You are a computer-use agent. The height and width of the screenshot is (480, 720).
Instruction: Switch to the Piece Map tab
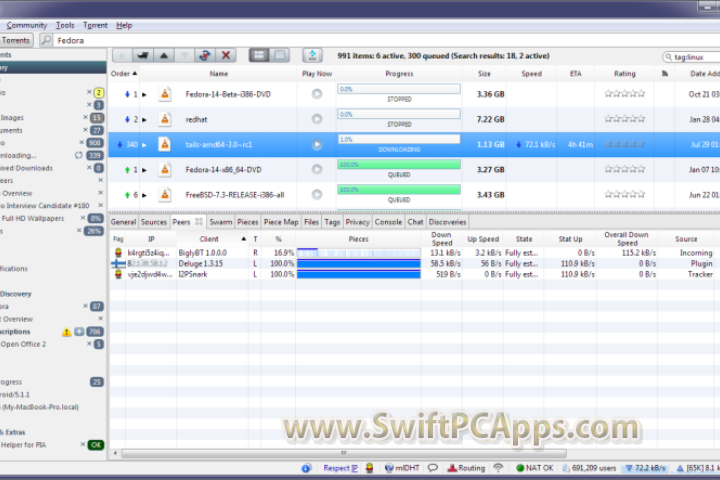tap(281, 222)
